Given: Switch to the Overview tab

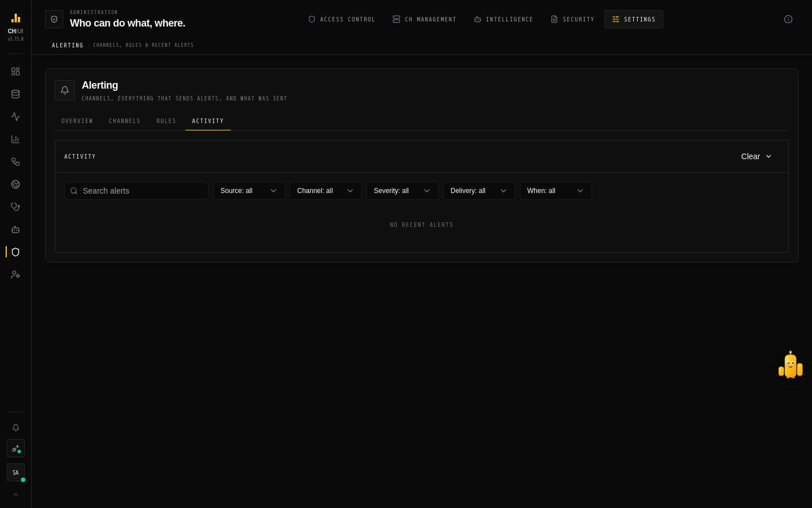Looking at the screenshot, I should (x=77, y=121).
